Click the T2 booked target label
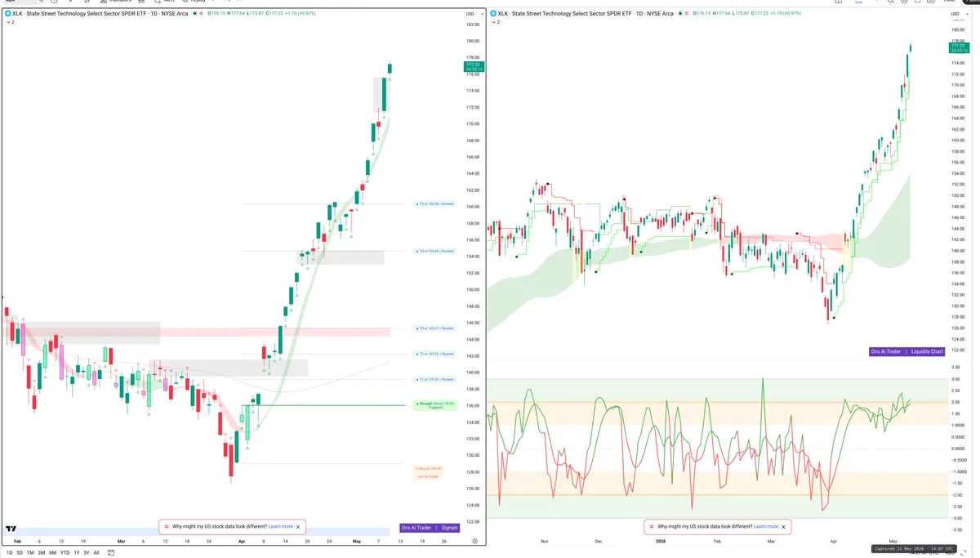This screenshot has height=558, width=980. (434, 354)
